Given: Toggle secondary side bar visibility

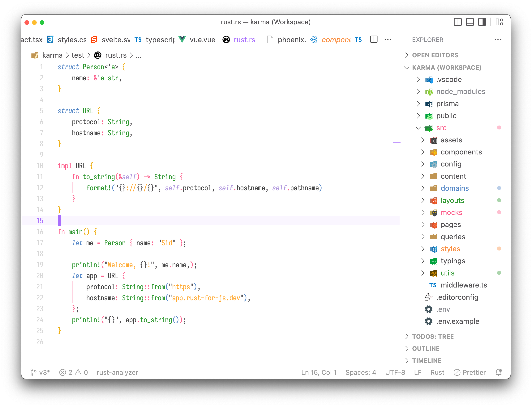Looking at the screenshot, I should [x=482, y=22].
